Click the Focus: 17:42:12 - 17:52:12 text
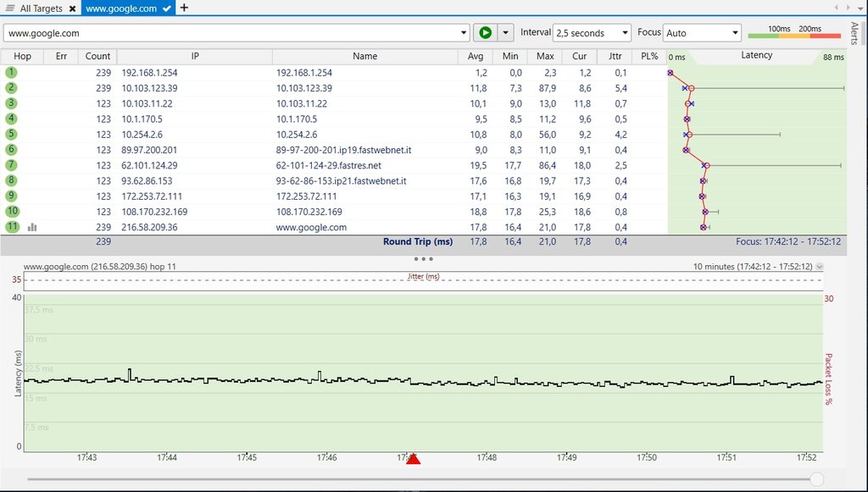The image size is (868, 492). point(788,241)
